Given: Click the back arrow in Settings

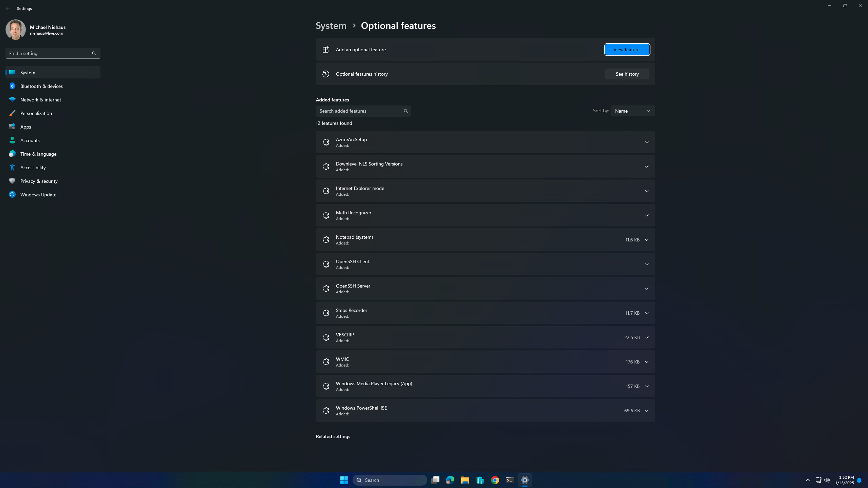Looking at the screenshot, I should click(8, 8).
